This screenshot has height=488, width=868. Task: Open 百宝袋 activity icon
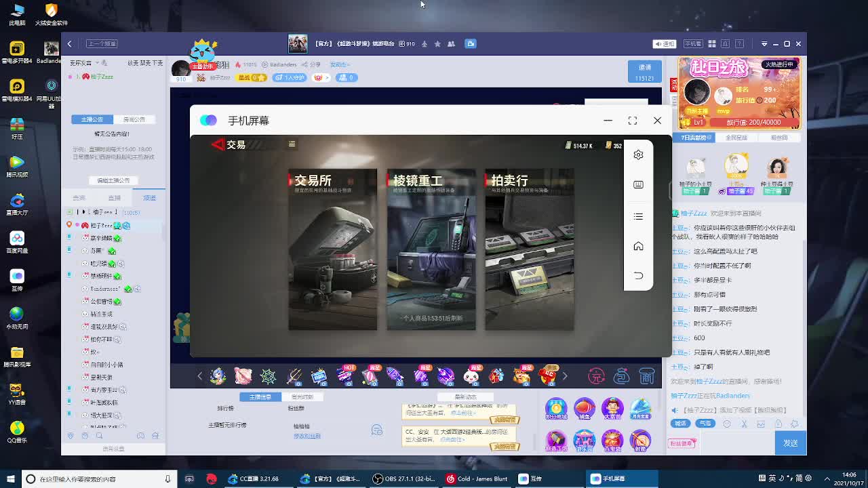(612, 441)
